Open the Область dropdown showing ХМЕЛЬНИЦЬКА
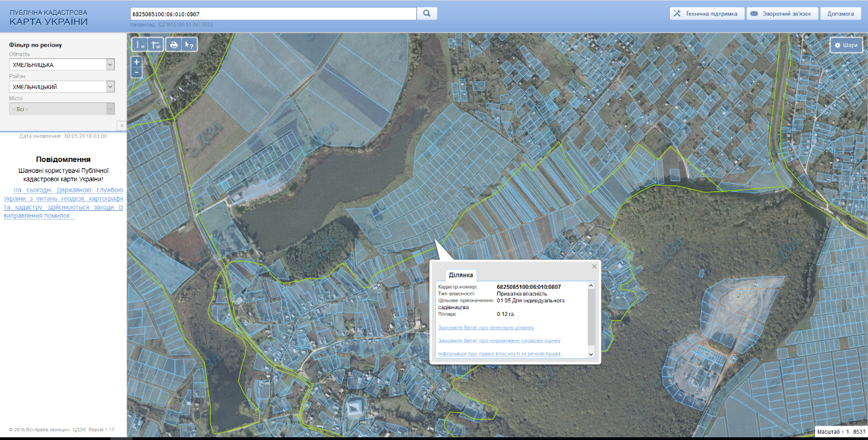The image size is (868, 440). click(62, 64)
